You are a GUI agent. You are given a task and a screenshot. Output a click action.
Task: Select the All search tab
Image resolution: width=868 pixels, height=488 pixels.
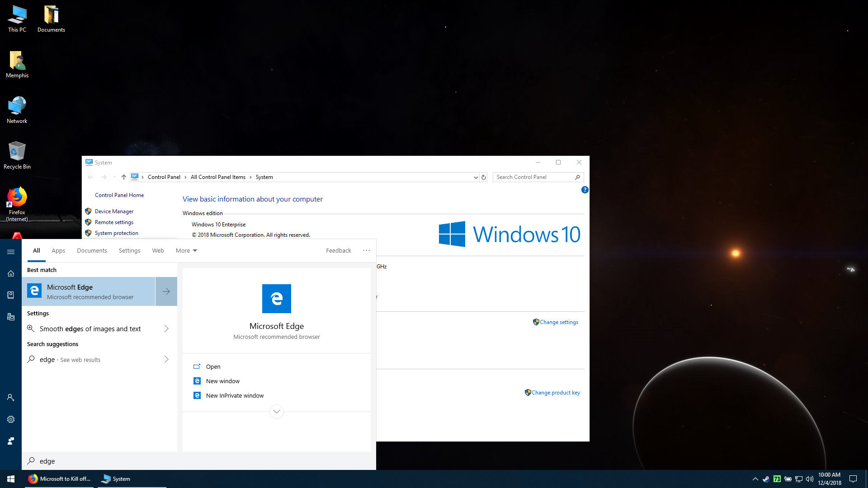tap(37, 251)
